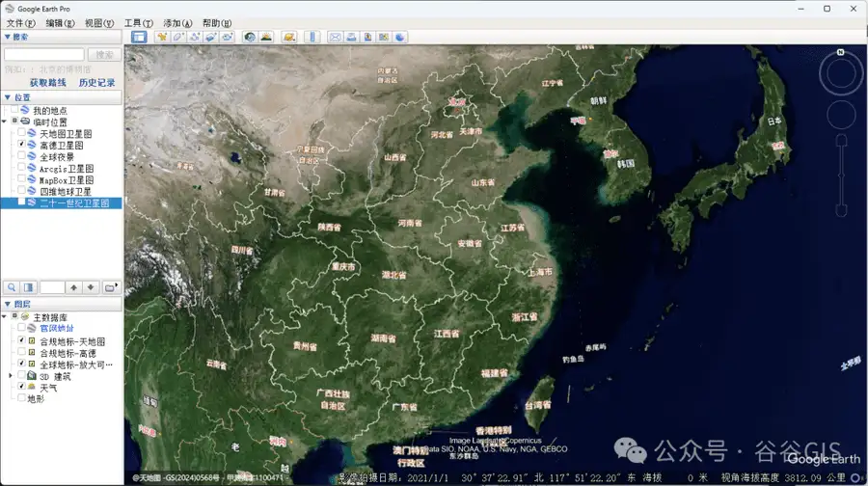Click the last blue globe toolbar icon

(x=400, y=37)
